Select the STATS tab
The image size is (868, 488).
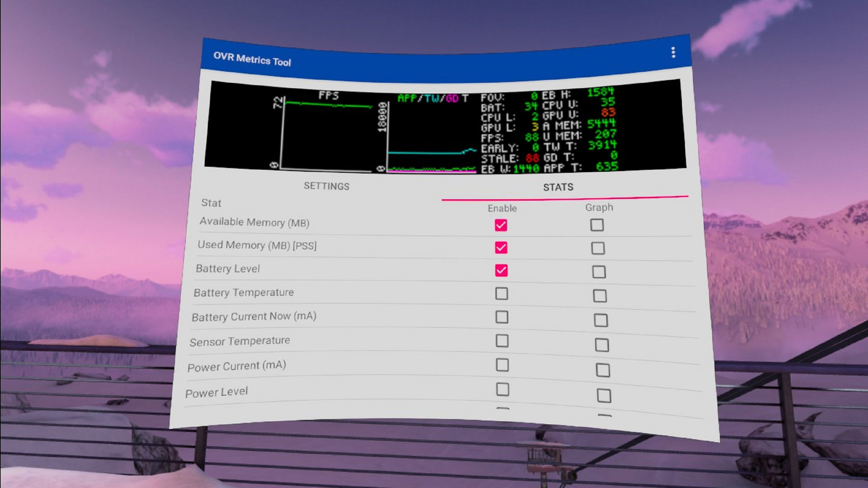click(x=558, y=187)
